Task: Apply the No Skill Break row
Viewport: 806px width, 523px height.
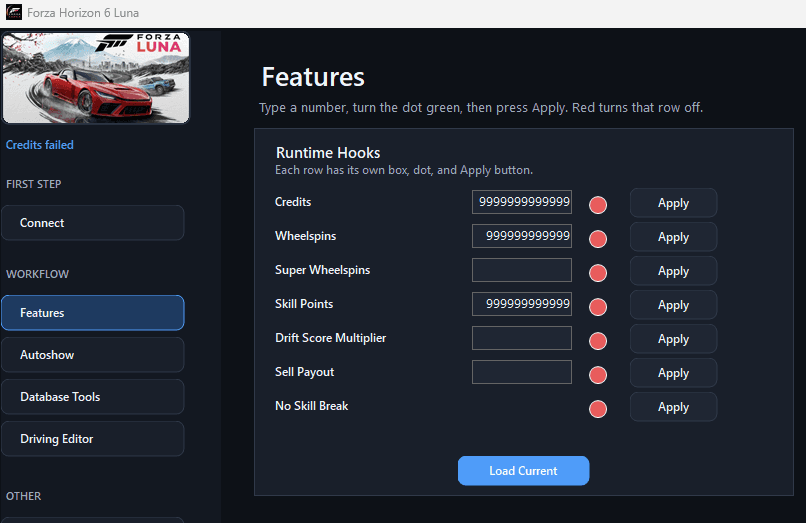Action: (x=673, y=407)
